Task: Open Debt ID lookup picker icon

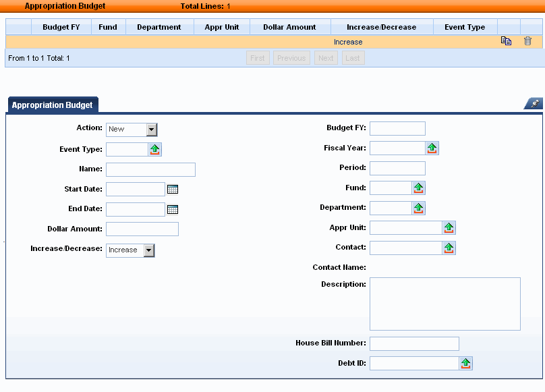Action: click(x=466, y=364)
